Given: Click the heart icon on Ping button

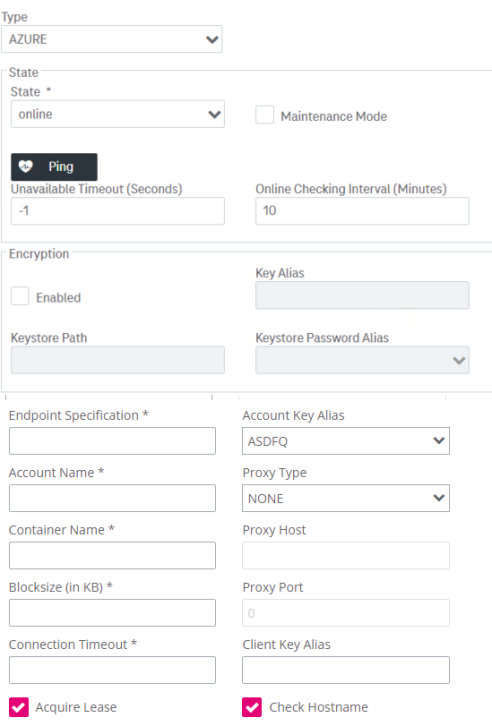Looking at the screenshot, I should coord(25,166).
